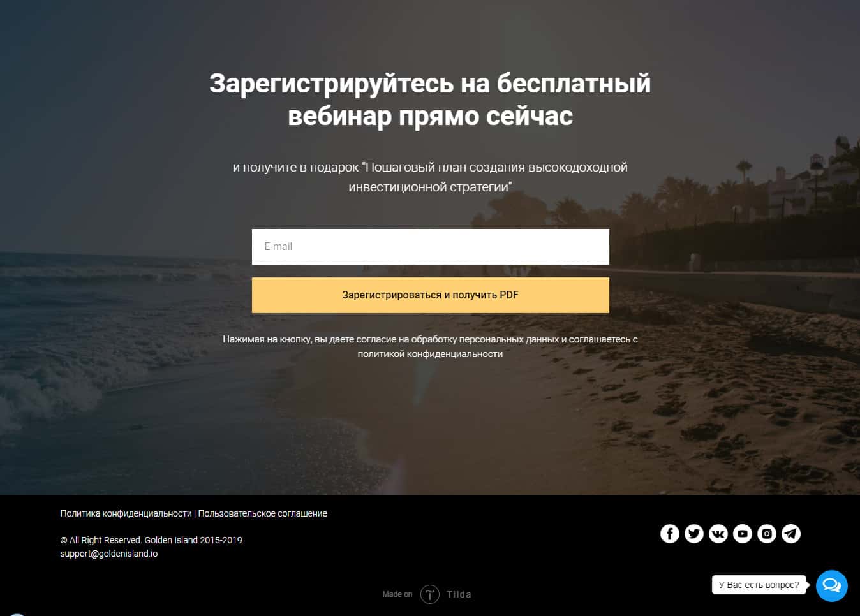This screenshot has height=616, width=860.
Task: Click the 'У Вас есть вопрос?' bubble
Action: click(759, 585)
